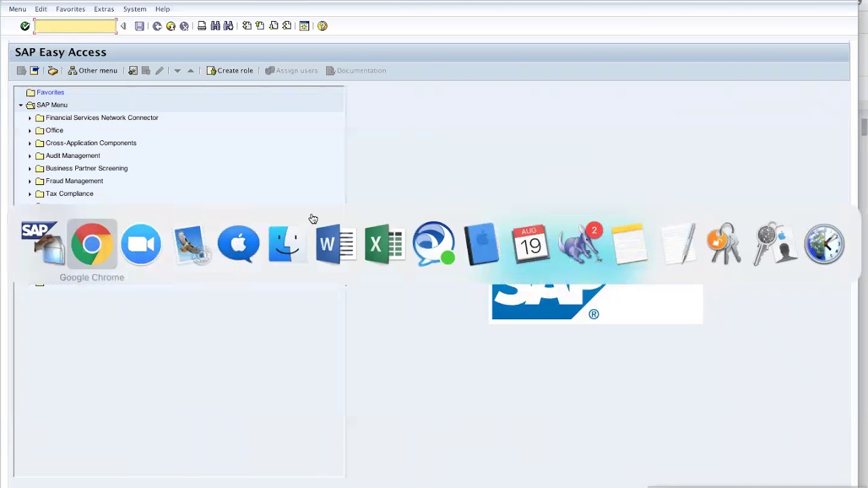Switch to Finder in the app switcher
The image size is (868, 488).
[x=287, y=243]
